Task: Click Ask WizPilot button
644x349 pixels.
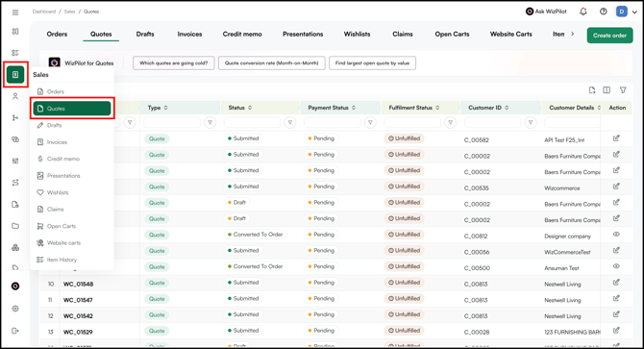Action: [x=546, y=12]
